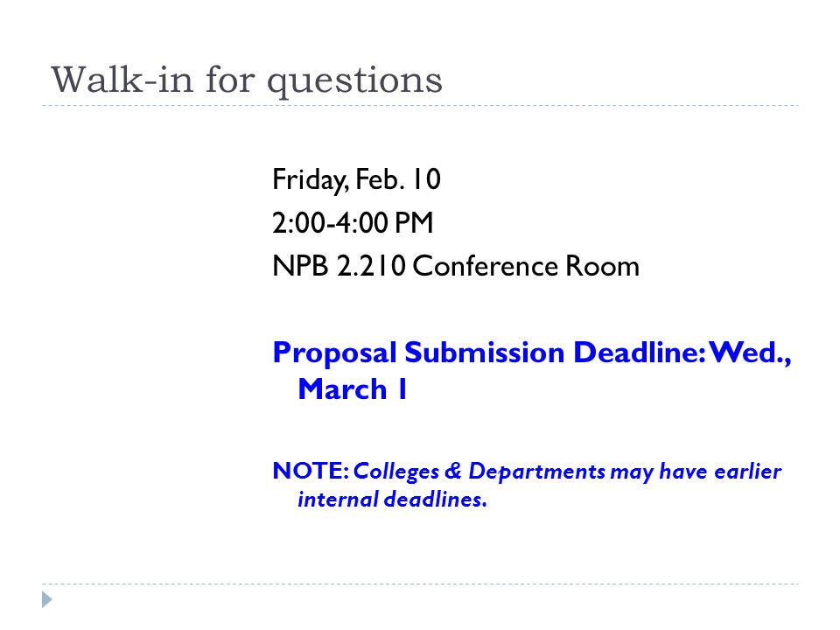This screenshot has height=630, width=840.
Task: Click the 'PM' text in time line
Action: point(414,223)
